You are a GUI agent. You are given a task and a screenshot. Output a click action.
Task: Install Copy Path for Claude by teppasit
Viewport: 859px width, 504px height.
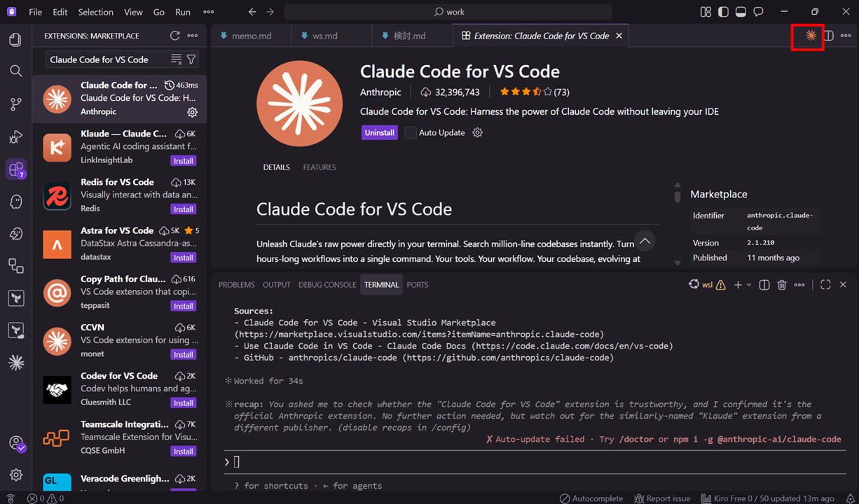184,306
